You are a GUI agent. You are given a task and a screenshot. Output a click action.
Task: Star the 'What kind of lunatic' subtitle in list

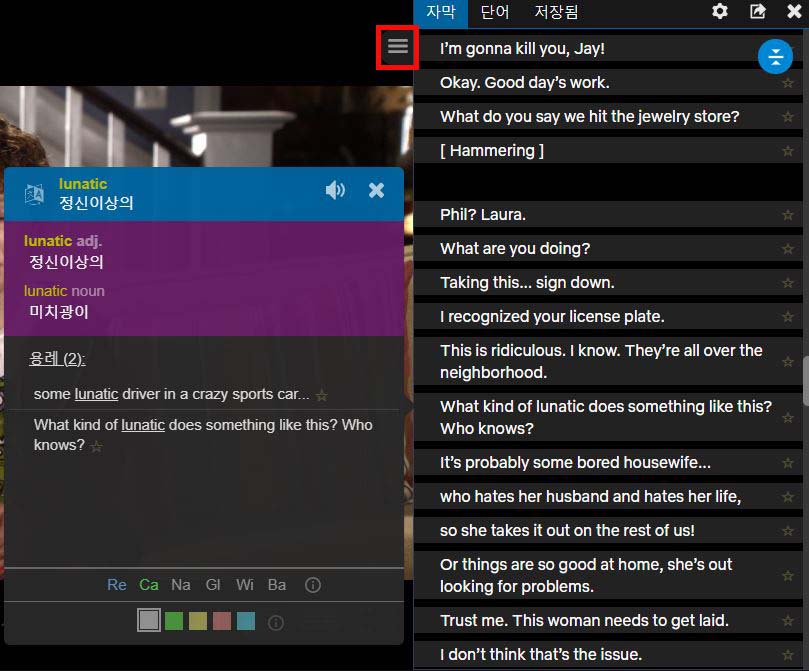point(787,418)
